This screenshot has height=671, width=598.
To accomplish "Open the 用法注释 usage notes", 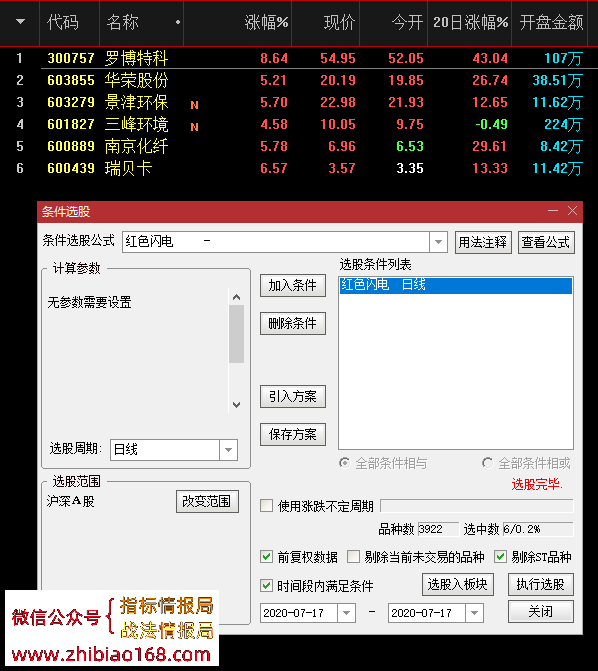I will tap(483, 243).
